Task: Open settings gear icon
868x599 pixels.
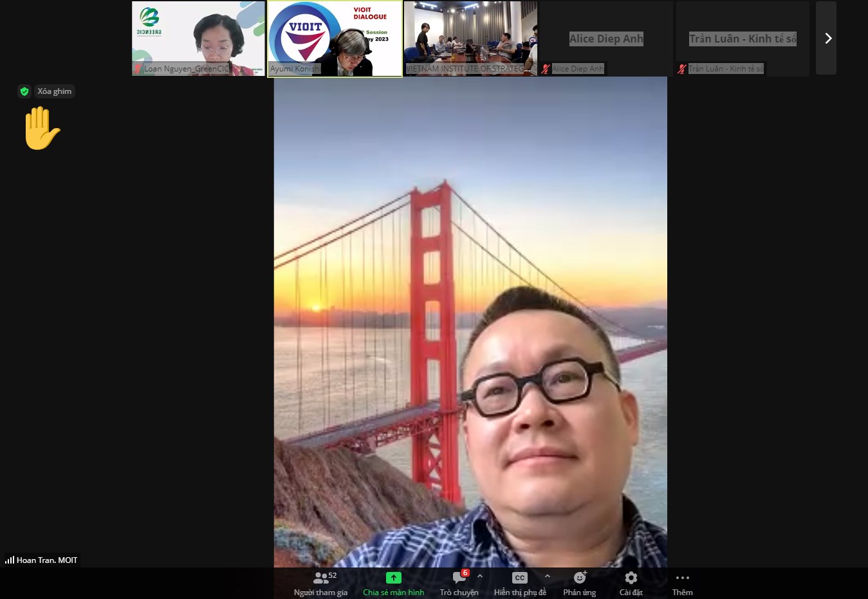Action: coord(631,578)
